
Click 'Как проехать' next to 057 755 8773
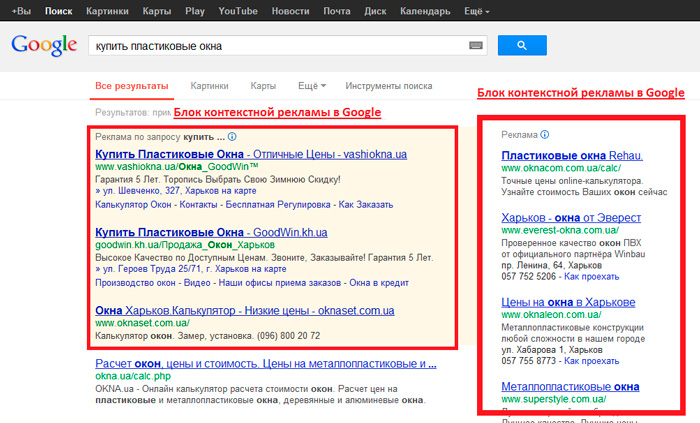click(x=592, y=361)
